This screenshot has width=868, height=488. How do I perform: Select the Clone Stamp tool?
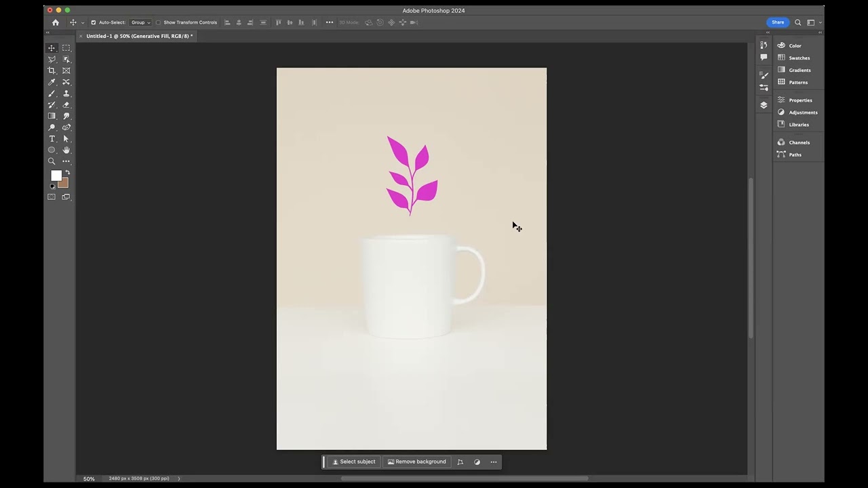pyautogui.click(x=66, y=94)
